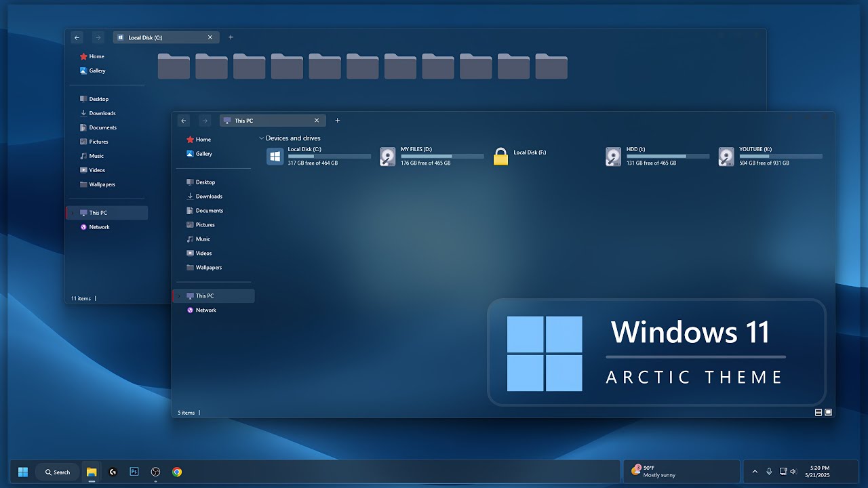Open Downloads in the Local Disk (C:) window sidebar

click(x=98, y=113)
